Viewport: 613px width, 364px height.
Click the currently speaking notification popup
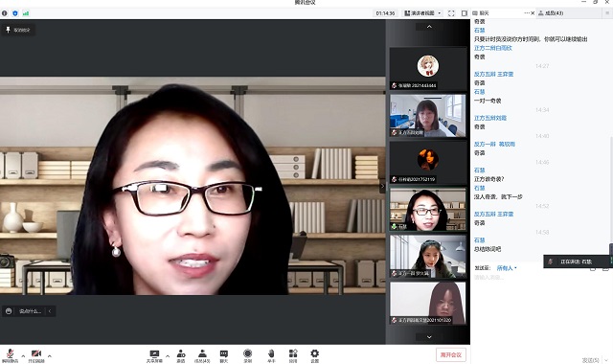coord(578,262)
